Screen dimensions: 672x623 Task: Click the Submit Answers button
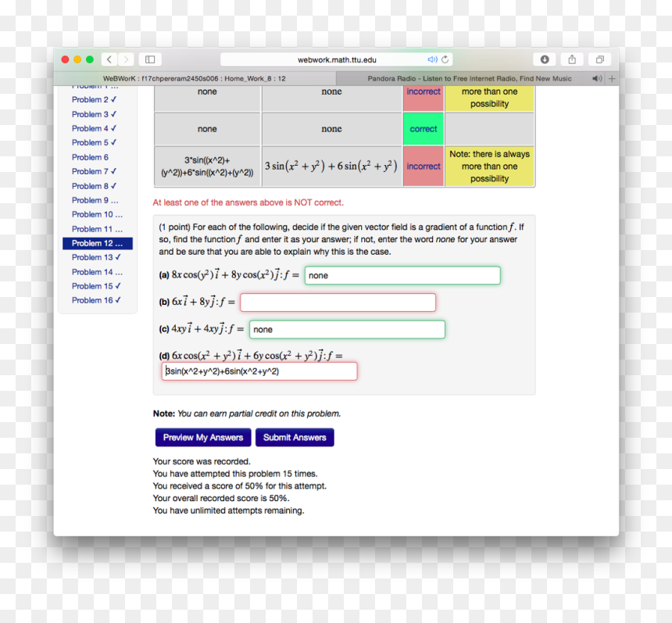coord(295,437)
